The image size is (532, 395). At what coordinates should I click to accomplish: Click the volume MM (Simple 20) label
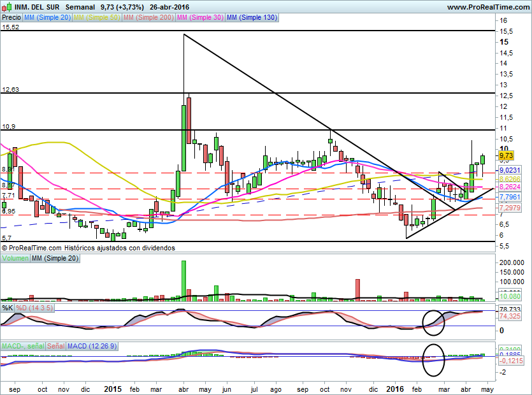pos(55,258)
